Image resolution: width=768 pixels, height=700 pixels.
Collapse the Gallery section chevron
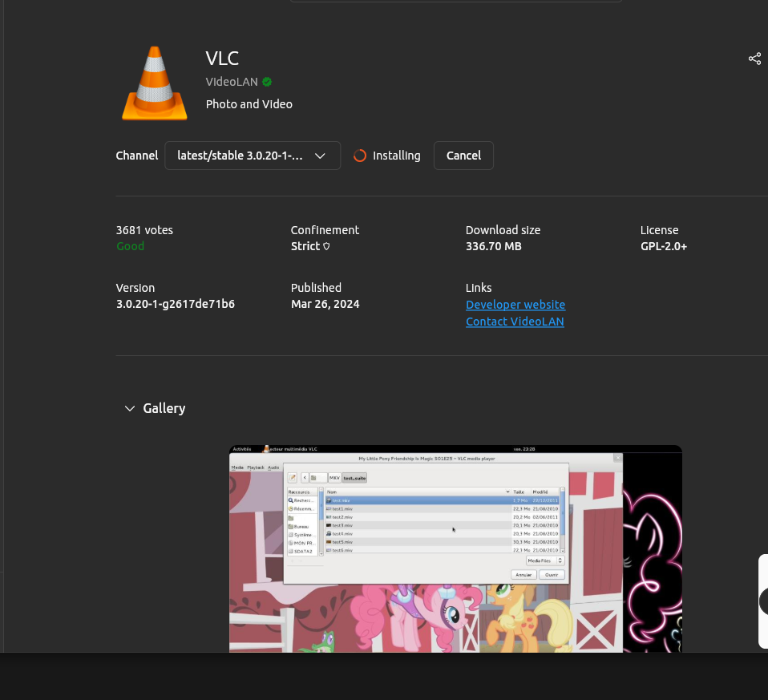[130, 409]
